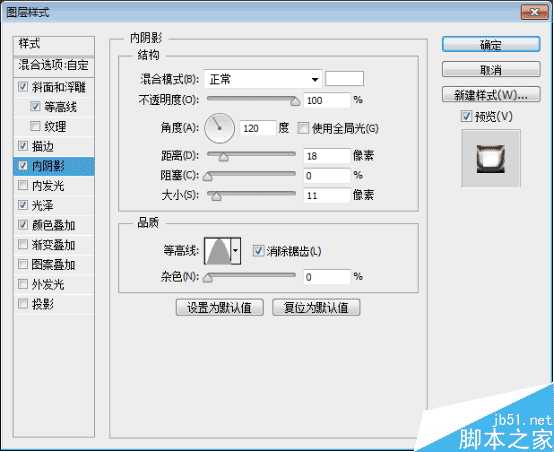This screenshot has width=554, height=452.
Task: Select the 投影 list label
Action: [x=43, y=304]
